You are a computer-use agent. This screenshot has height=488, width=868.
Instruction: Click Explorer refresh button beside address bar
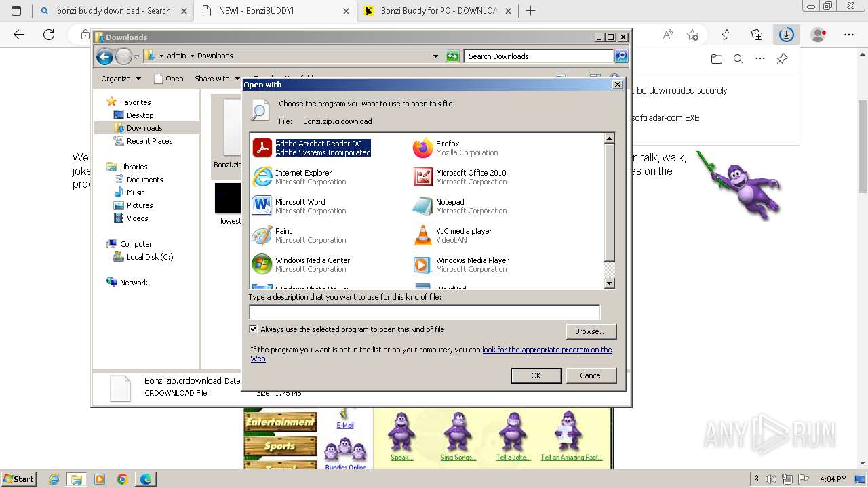(452, 56)
